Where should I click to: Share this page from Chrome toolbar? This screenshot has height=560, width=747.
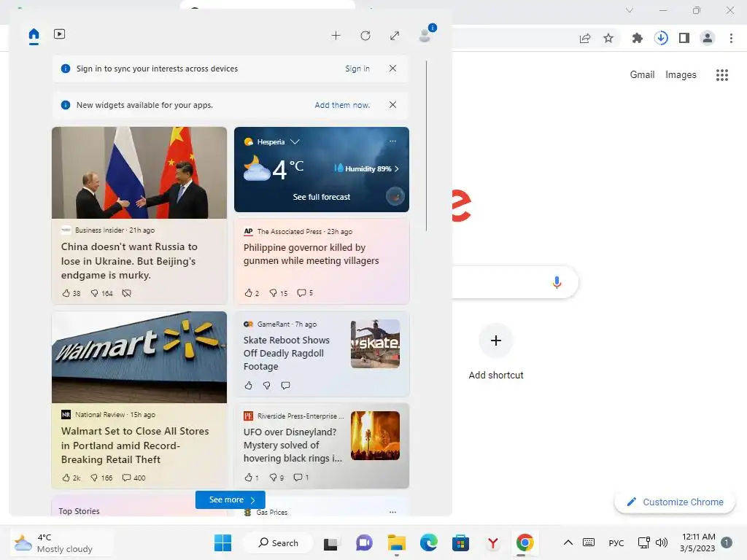click(585, 38)
